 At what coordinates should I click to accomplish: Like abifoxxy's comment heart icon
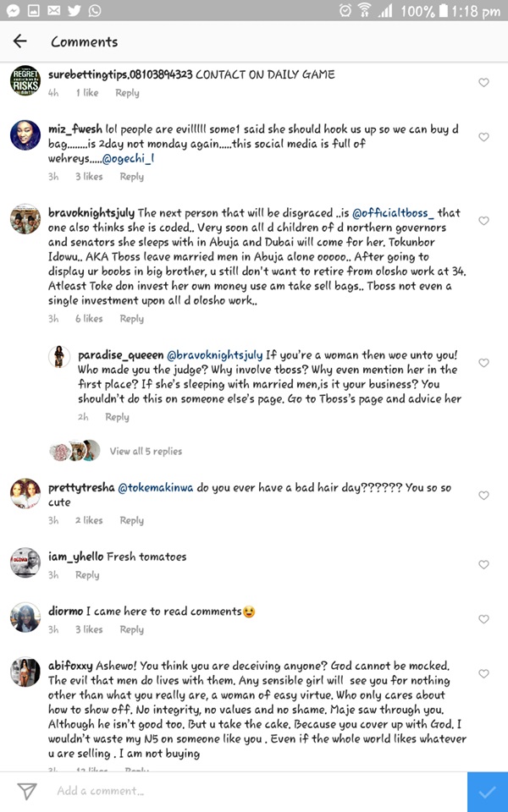[x=483, y=674]
